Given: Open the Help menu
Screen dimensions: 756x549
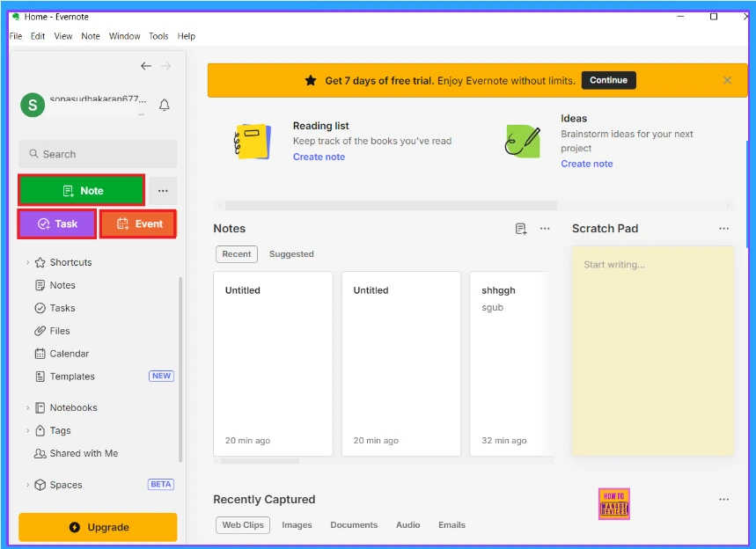Looking at the screenshot, I should [186, 36].
